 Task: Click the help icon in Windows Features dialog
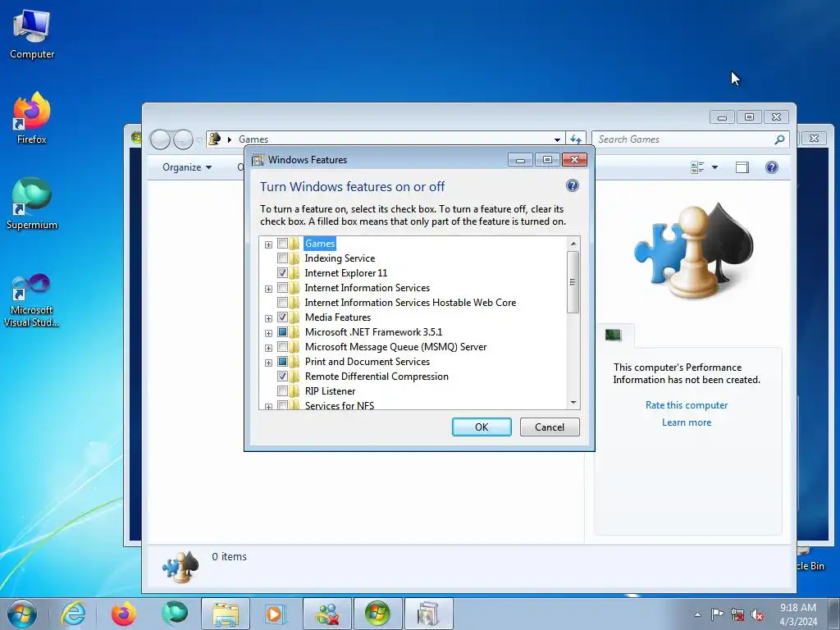[x=572, y=185]
